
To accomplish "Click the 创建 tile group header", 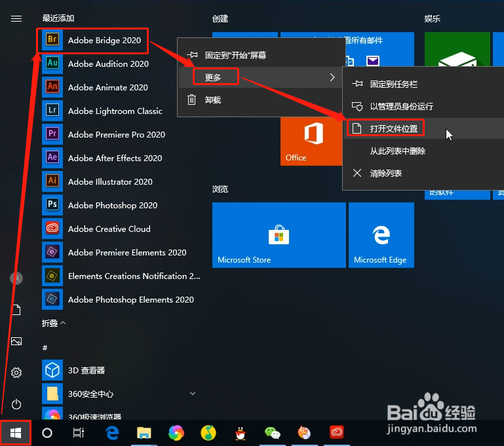I will 220,18.
